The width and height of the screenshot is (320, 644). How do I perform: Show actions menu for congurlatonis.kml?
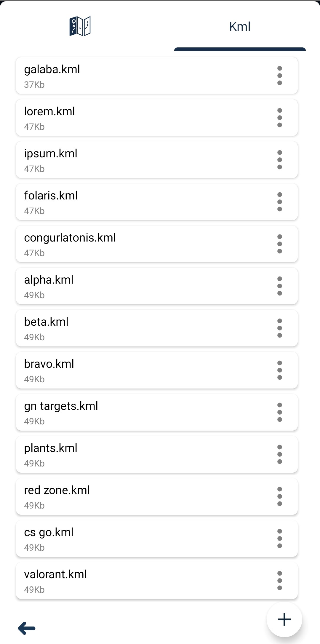[279, 244]
